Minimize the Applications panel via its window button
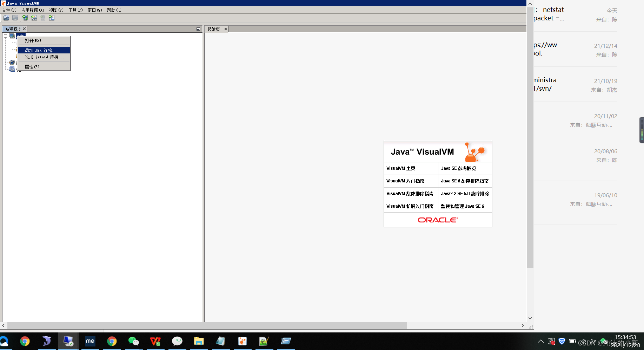The image size is (644, 350). point(198,29)
